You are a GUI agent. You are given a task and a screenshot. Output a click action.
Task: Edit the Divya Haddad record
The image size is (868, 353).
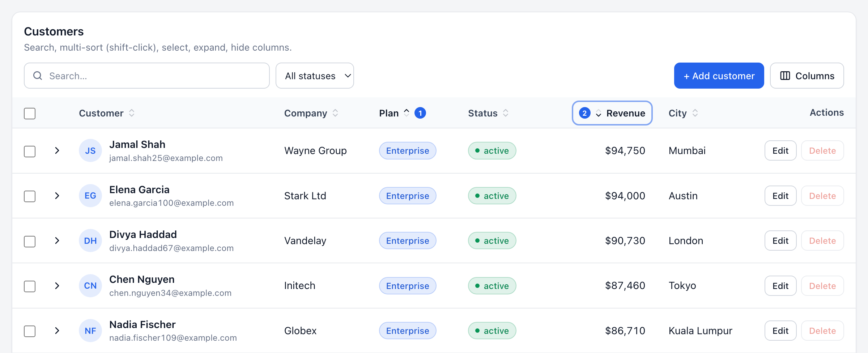pyautogui.click(x=780, y=241)
